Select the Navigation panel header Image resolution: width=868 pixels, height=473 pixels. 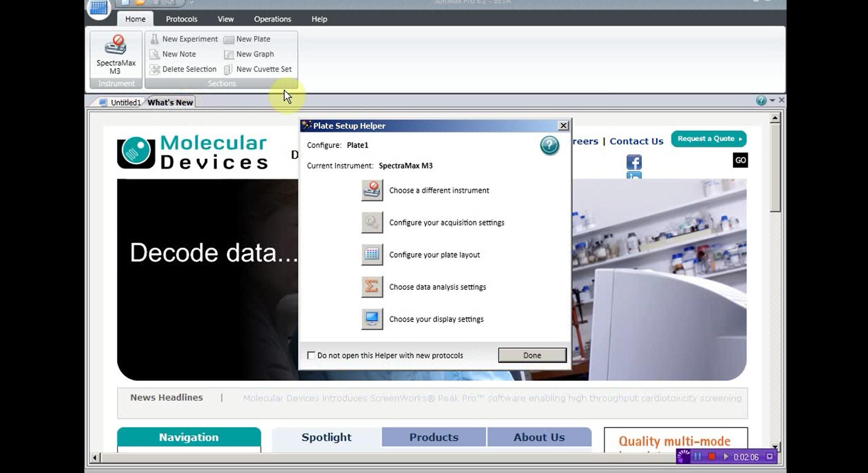coord(189,437)
